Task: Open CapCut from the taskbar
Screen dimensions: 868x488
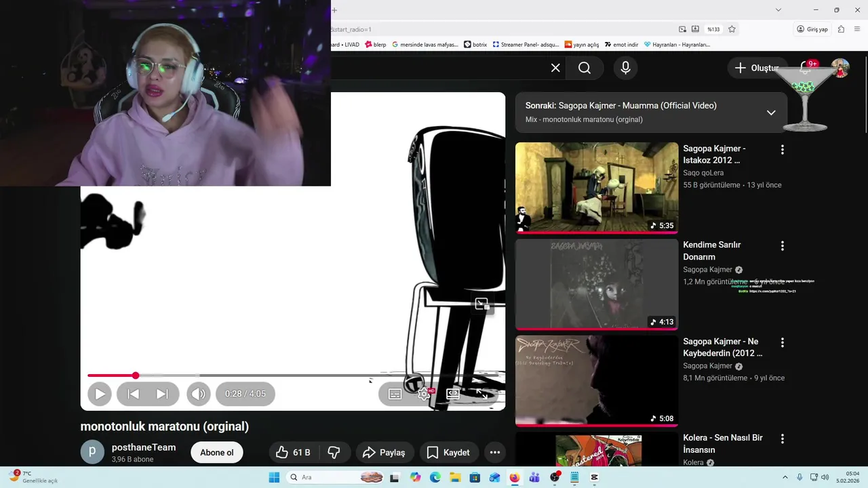Action: (x=595, y=477)
